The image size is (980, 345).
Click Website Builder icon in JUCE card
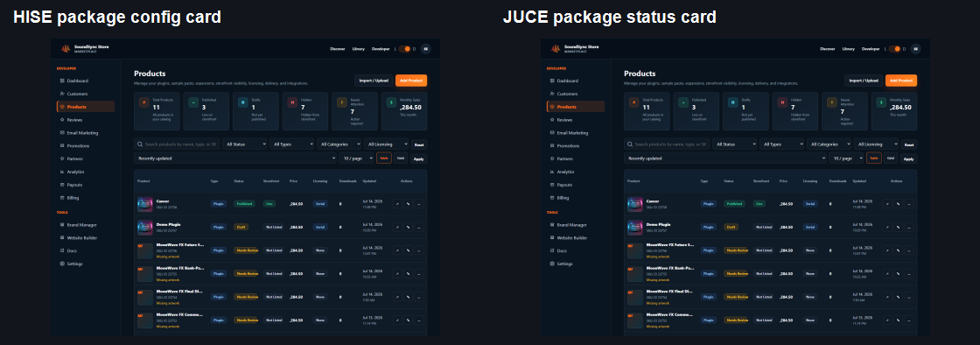pyautogui.click(x=552, y=237)
